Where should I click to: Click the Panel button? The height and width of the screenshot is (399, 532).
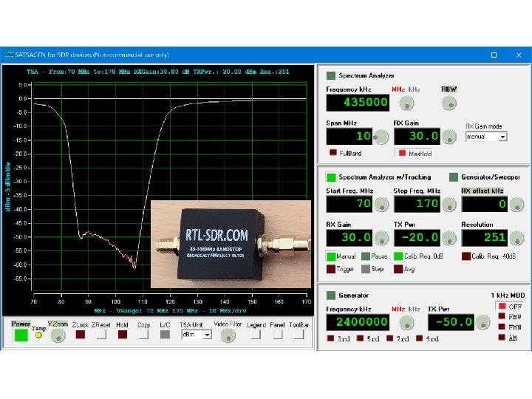(278, 335)
